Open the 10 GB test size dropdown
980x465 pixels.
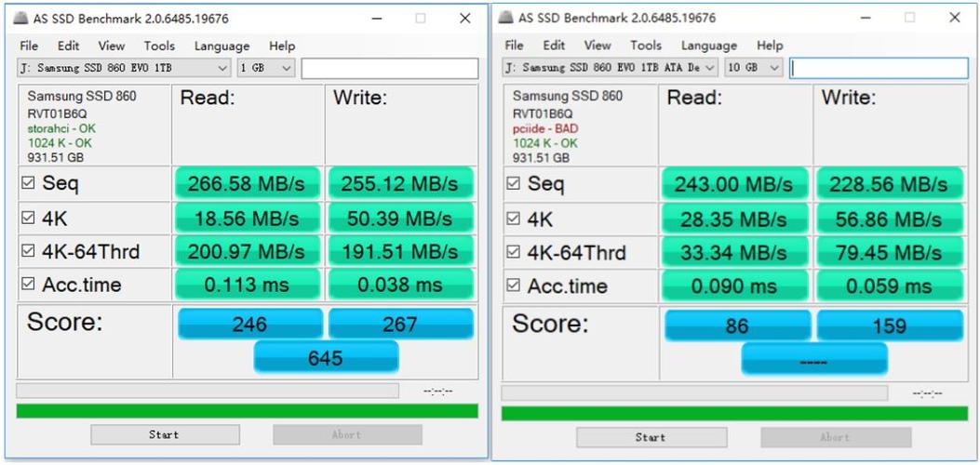pyautogui.click(x=753, y=67)
